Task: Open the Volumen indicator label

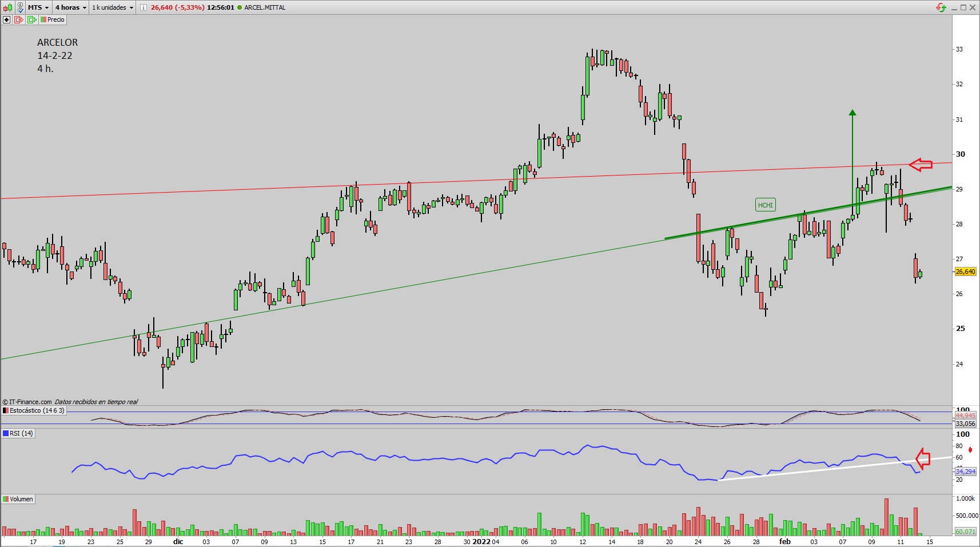Action: [x=18, y=499]
